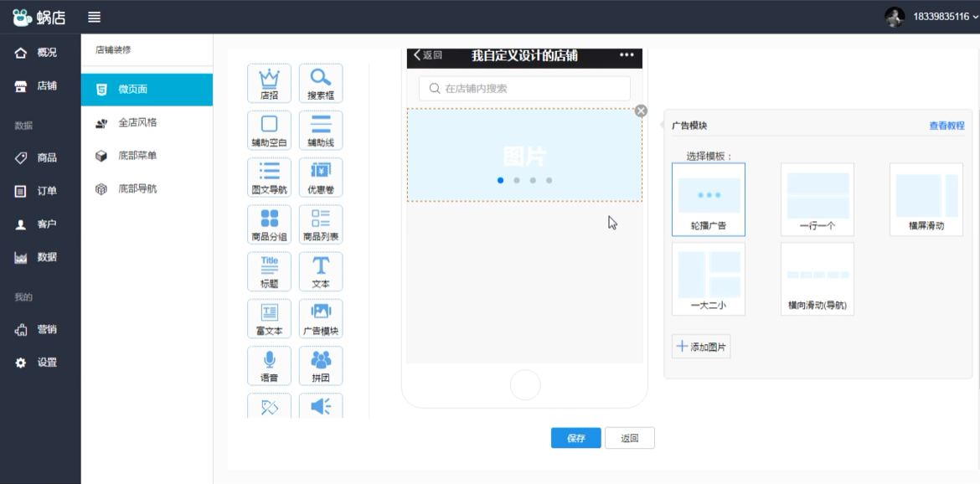Screen dimensions: 980x484
Task: Add a 富文本 rich text block
Action: pyautogui.click(x=270, y=318)
